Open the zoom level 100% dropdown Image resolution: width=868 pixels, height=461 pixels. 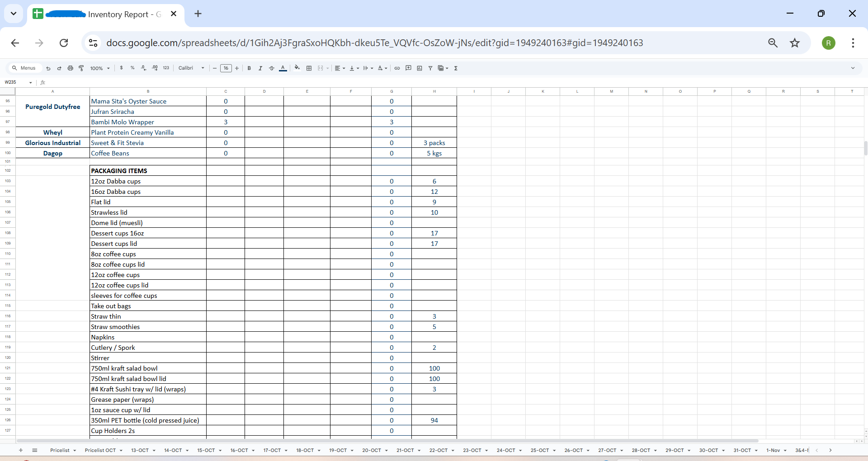pyautogui.click(x=100, y=68)
